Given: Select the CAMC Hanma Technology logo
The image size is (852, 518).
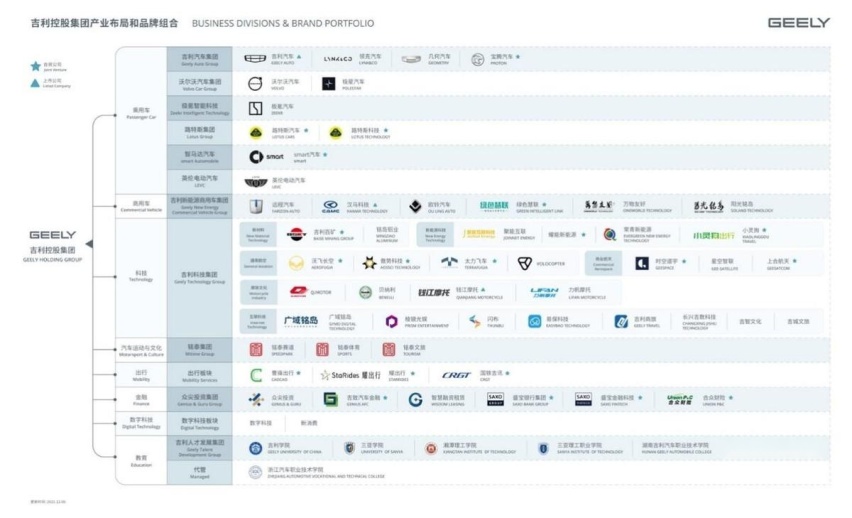Looking at the screenshot, I should 330,206.
